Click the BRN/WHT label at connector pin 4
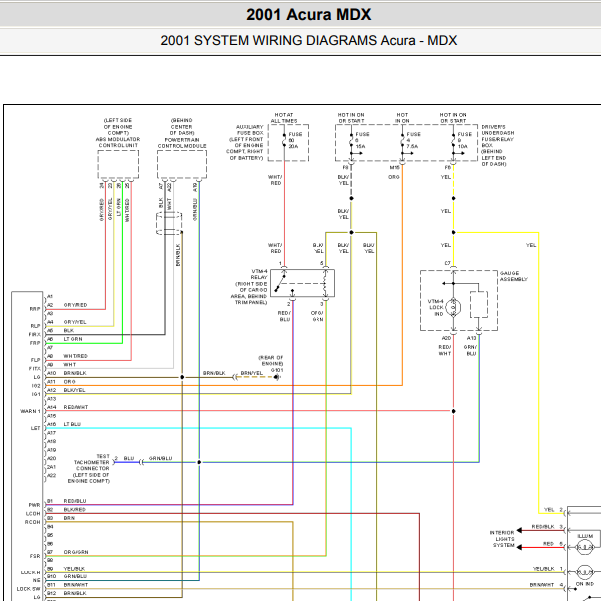 pos(542,585)
